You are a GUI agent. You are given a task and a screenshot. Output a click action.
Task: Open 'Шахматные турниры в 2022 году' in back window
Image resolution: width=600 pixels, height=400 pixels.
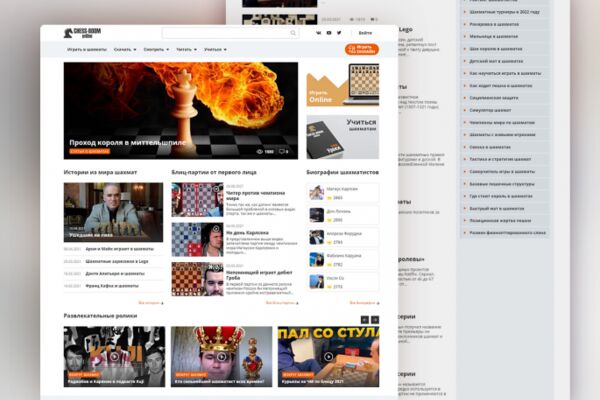504,12
